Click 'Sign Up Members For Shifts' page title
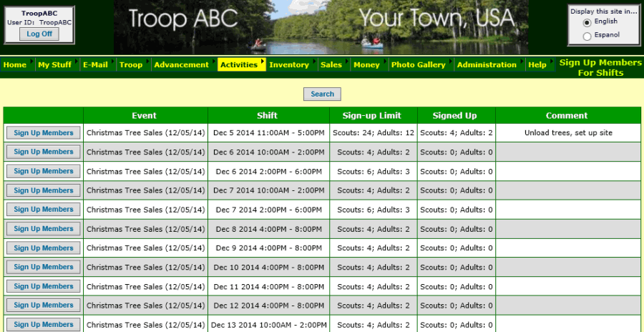Screen dimensions: 644x332 (x=600, y=68)
